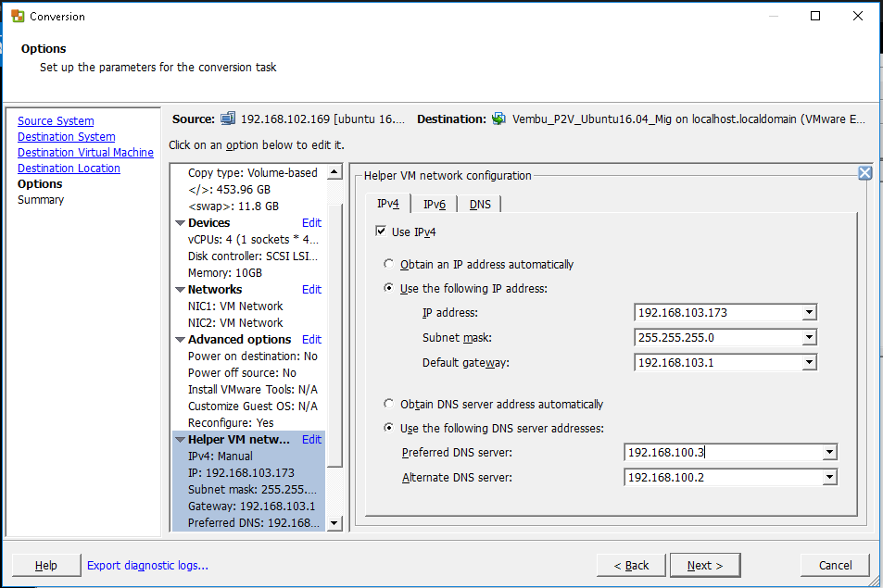Go to Destination Virtual Machine step
The image size is (883, 588).
click(x=85, y=153)
